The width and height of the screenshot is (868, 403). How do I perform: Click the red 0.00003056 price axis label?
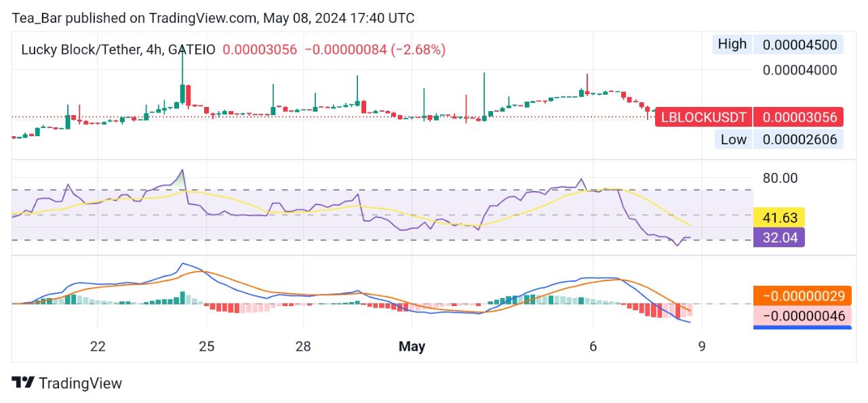(799, 117)
